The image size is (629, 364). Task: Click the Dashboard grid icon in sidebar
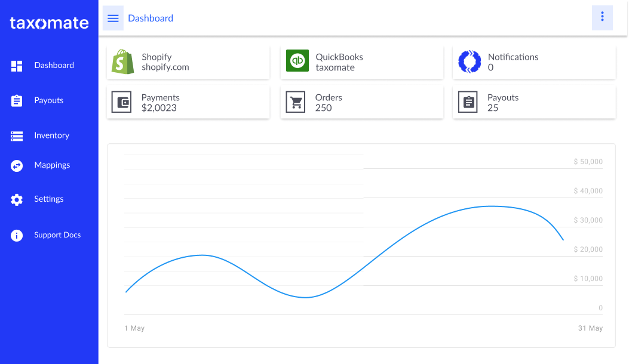(17, 66)
